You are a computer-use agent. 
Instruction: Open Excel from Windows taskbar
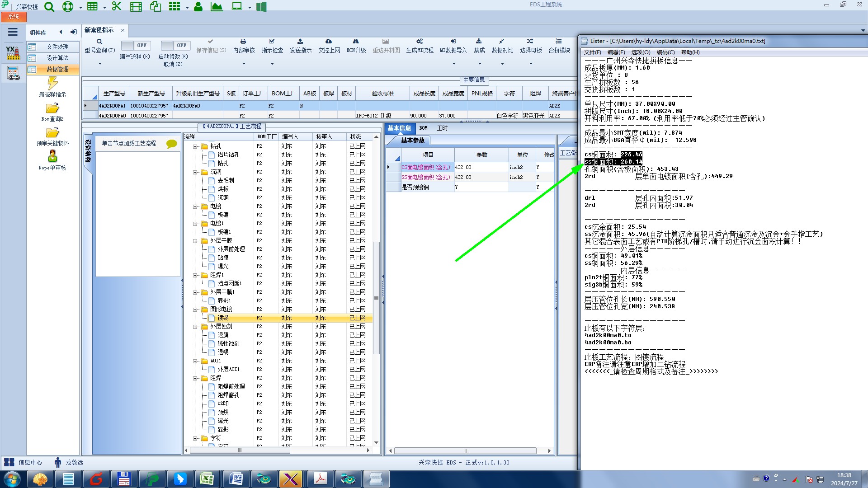pyautogui.click(x=207, y=479)
